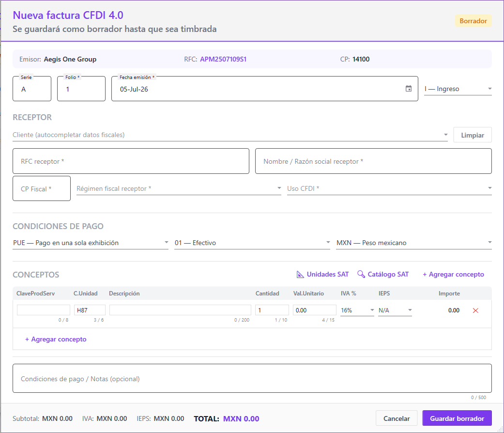Screen dimensions: 504x433
Task: Click Guardar borrador button
Action: pos(457,418)
